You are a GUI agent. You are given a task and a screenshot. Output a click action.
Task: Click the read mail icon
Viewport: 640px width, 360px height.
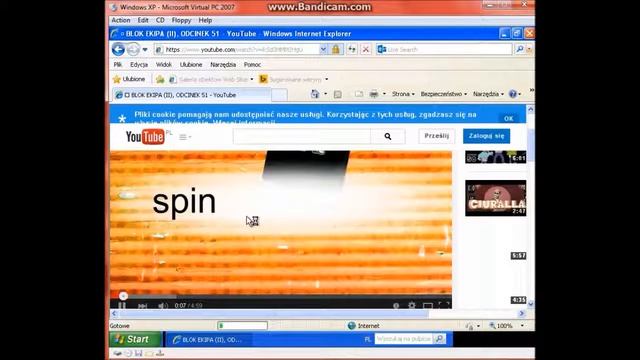click(359, 94)
